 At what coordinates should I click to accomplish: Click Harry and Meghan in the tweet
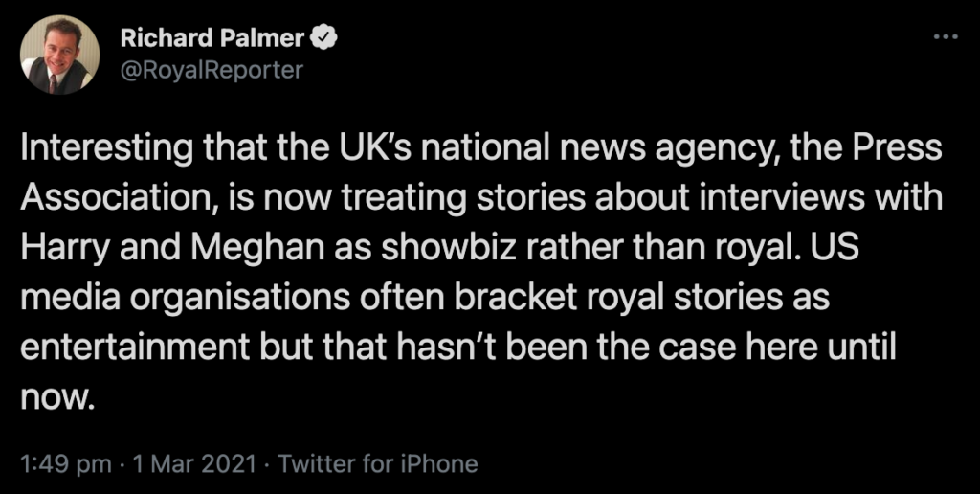170,249
